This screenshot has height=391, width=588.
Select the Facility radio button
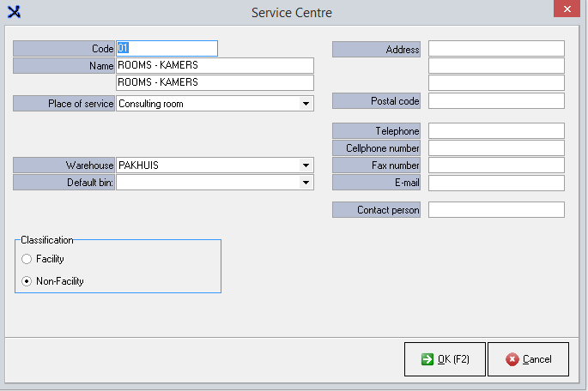point(27,259)
